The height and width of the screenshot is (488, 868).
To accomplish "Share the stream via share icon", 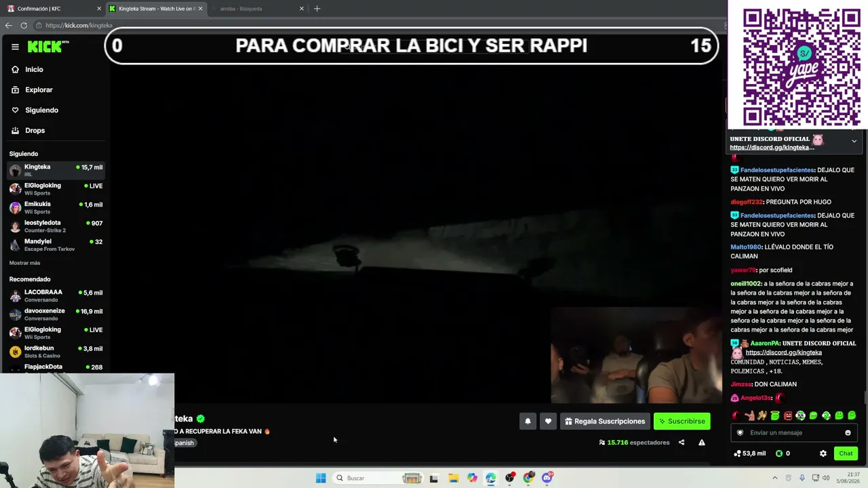I will (x=682, y=443).
